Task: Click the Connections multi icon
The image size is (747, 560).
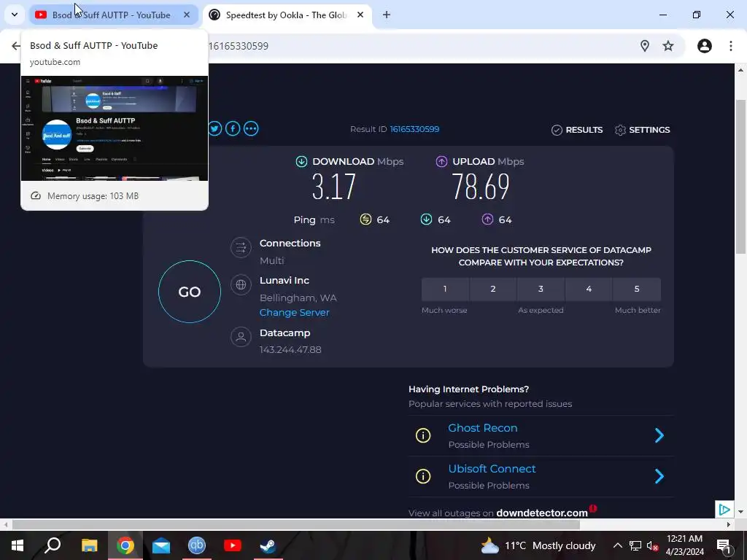Action: (x=241, y=247)
